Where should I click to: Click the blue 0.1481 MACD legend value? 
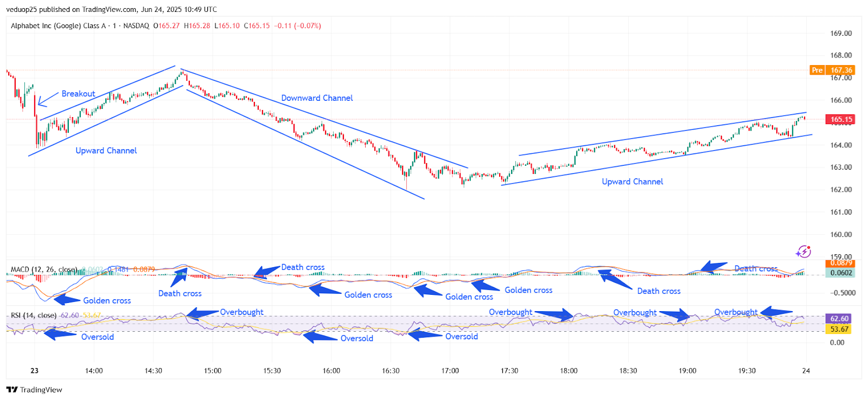coord(119,269)
